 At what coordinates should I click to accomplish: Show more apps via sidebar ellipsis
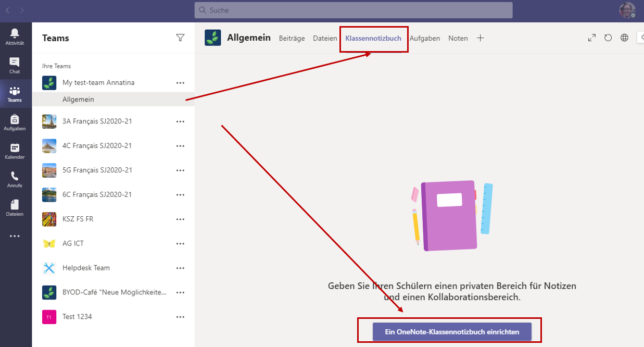(x=15, y=236)
